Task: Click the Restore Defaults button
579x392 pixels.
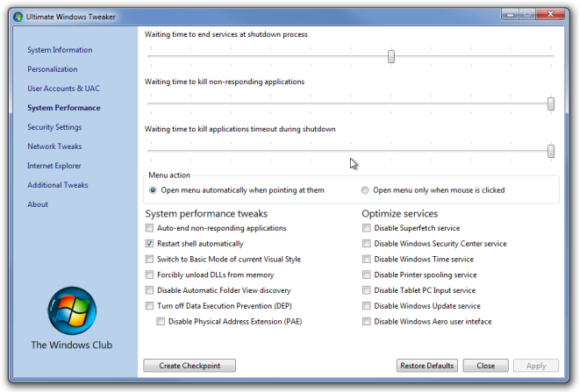Action: point(427,366)
